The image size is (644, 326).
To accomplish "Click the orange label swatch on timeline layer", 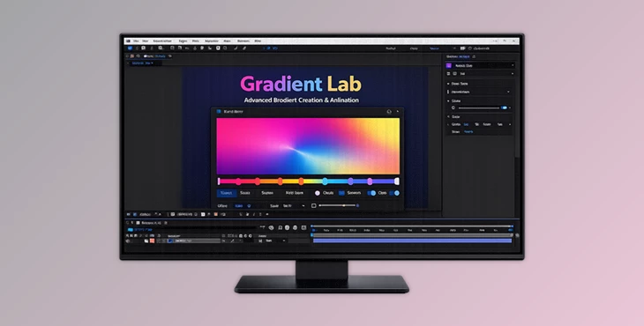I will (x=152, y=241).
